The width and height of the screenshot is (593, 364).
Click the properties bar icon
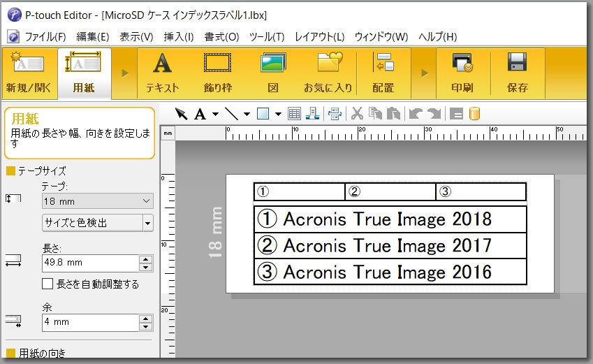[457, 114]
